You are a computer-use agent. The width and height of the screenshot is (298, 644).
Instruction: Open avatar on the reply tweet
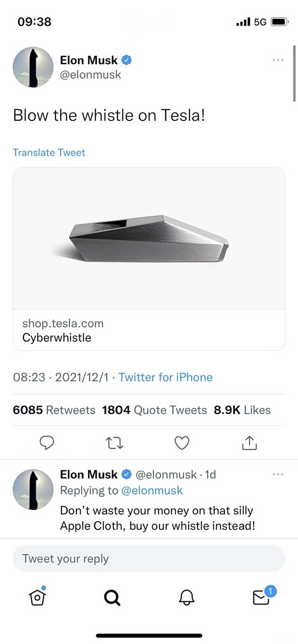coord(33,489)
